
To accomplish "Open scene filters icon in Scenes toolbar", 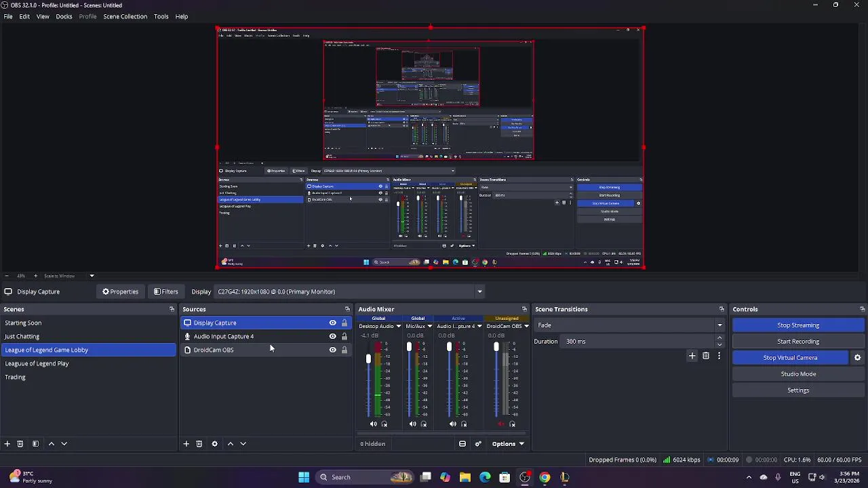I will pyautogui.click(x=35, y=443).
